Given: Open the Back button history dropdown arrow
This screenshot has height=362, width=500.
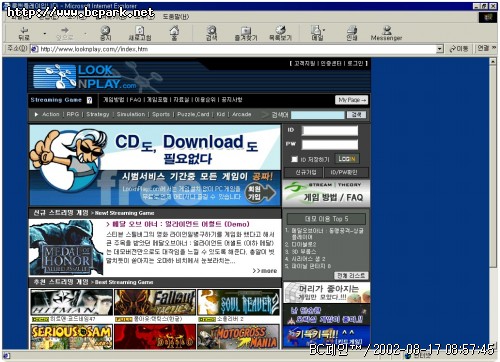Looking at the screenshot, I should point(45,33).
